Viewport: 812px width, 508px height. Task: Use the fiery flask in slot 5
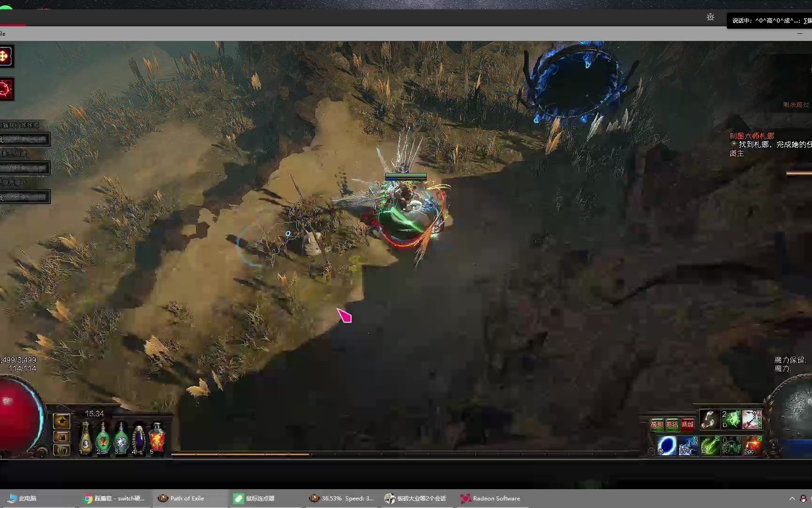point(157,437)
